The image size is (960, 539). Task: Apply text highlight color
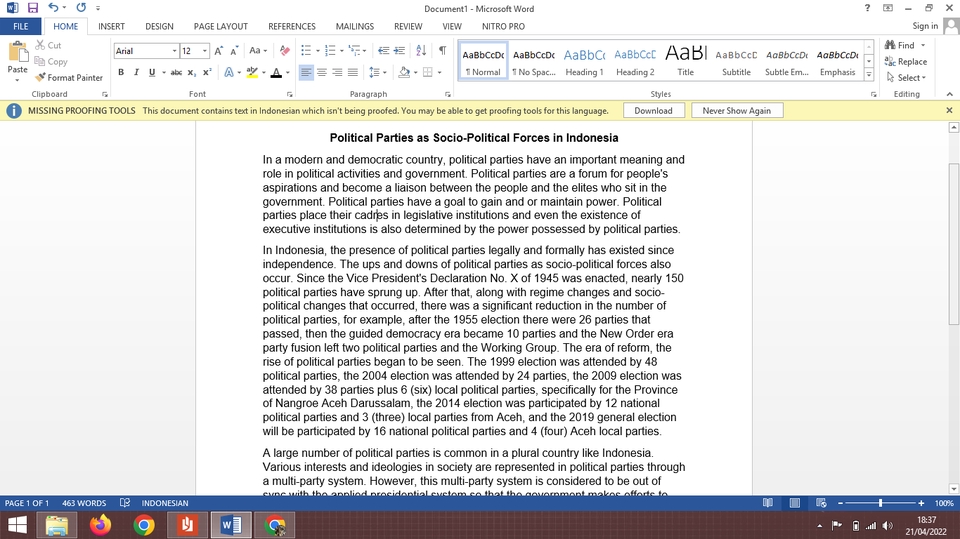point(252,72)
